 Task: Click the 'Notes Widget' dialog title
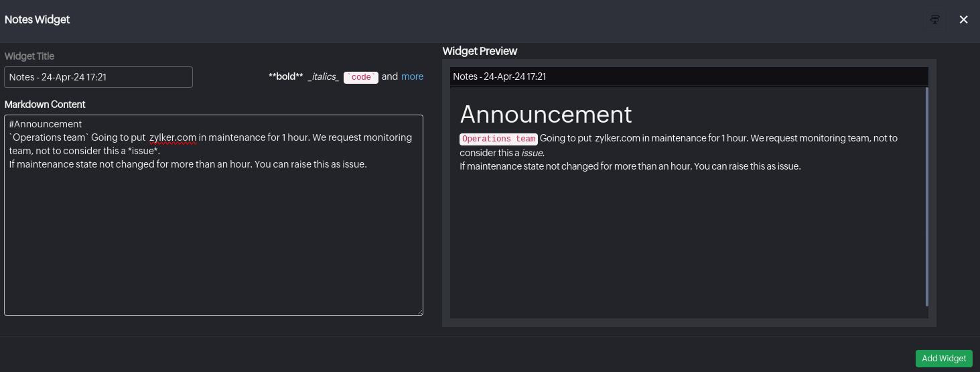point(38,20)
